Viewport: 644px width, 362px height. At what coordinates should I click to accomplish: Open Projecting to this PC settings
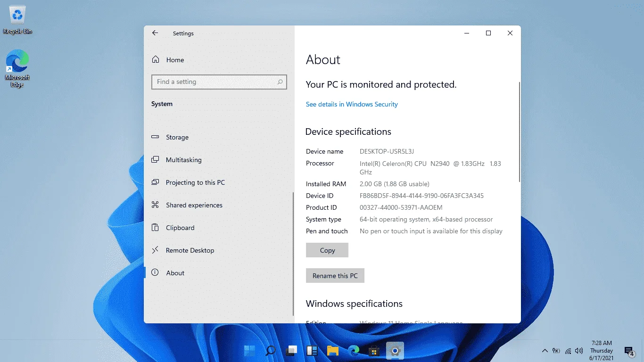pos(219,182)
